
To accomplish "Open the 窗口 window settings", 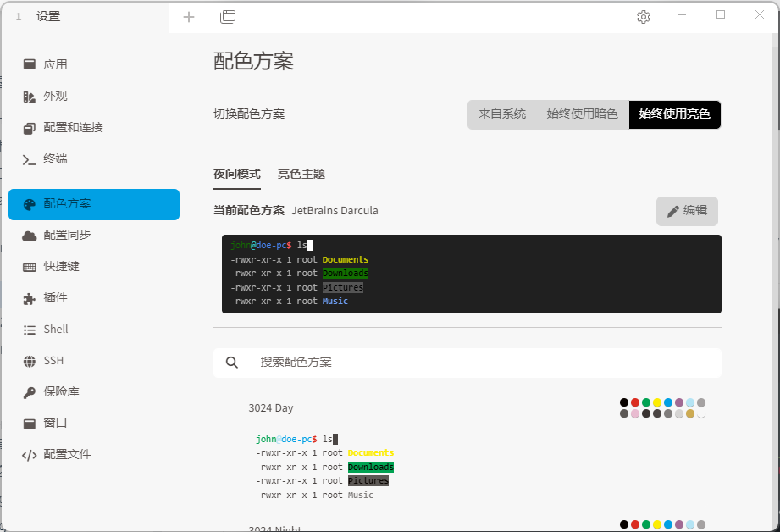I will pos(93,423).
